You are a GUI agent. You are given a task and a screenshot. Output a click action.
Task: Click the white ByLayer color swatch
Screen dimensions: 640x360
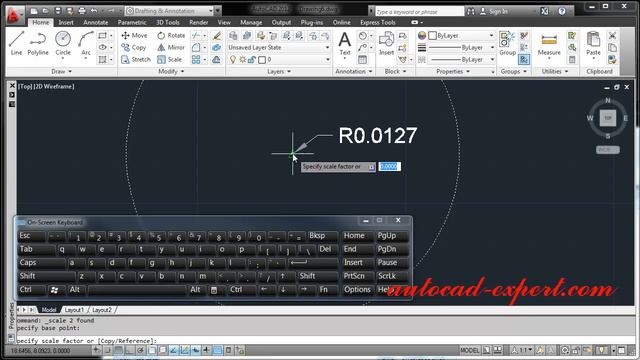click(x=432, y=36)
